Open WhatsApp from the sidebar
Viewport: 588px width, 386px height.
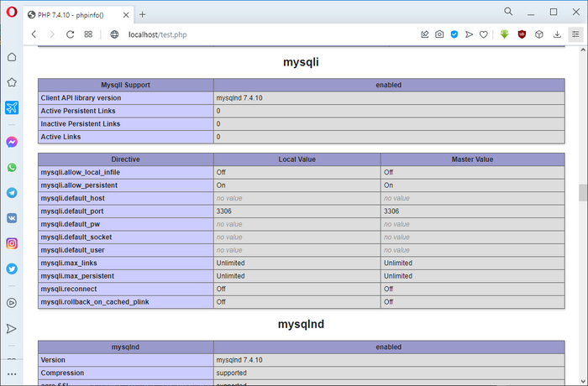pyautogui.click(x=12, y=167)
